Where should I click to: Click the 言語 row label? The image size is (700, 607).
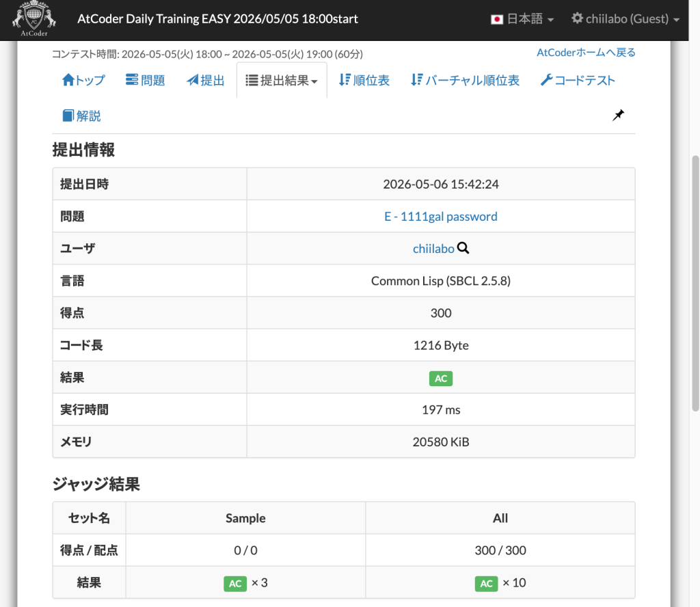72,281
